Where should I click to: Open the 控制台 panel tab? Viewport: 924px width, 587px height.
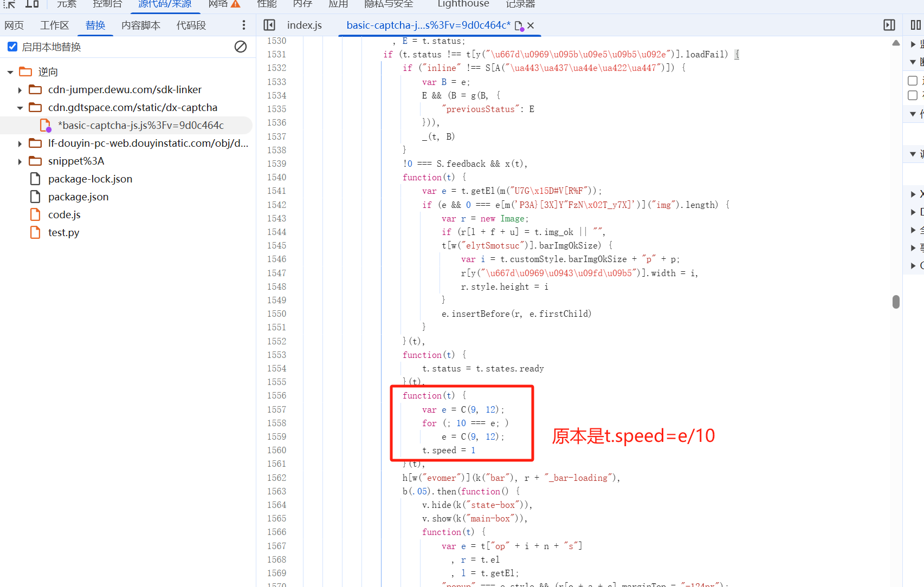tap(107, 4)
